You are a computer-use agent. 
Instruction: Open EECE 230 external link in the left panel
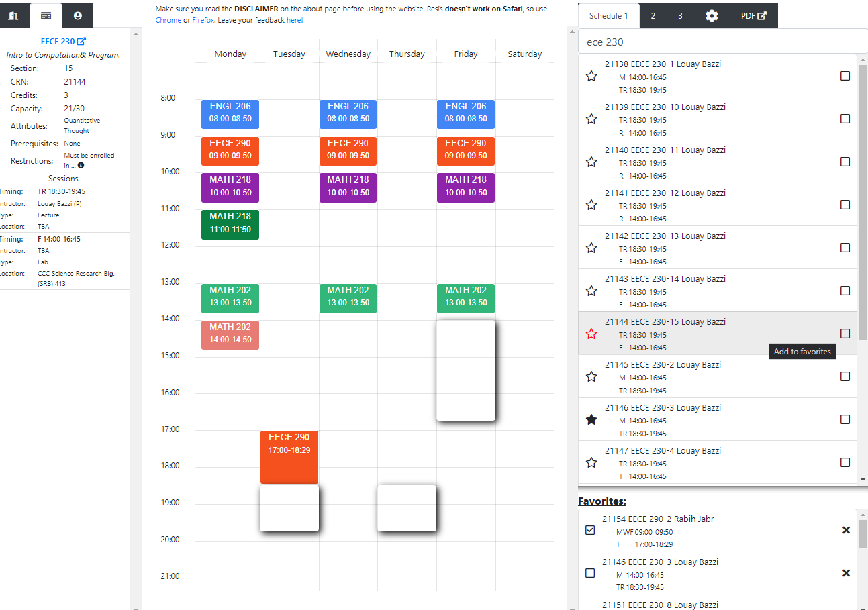point(63,42)
